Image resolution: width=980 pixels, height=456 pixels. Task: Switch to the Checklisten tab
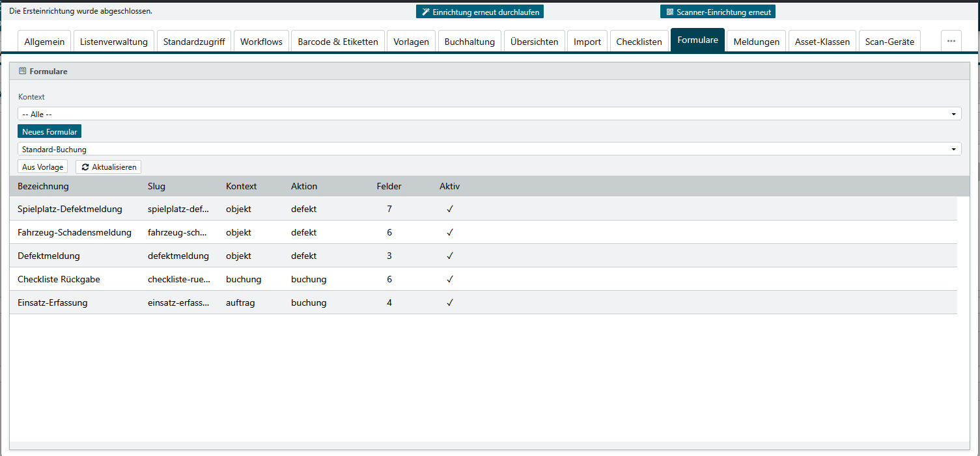(639, 41)
